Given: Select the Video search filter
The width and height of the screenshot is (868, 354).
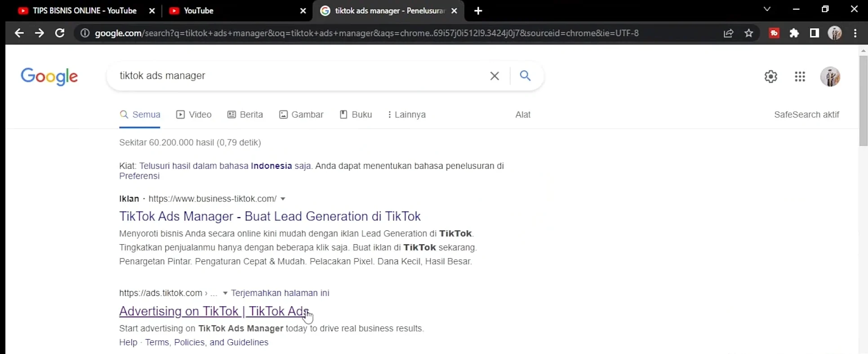Looking at the screenshot, I should pyautogui.click(x=194, y=115).
